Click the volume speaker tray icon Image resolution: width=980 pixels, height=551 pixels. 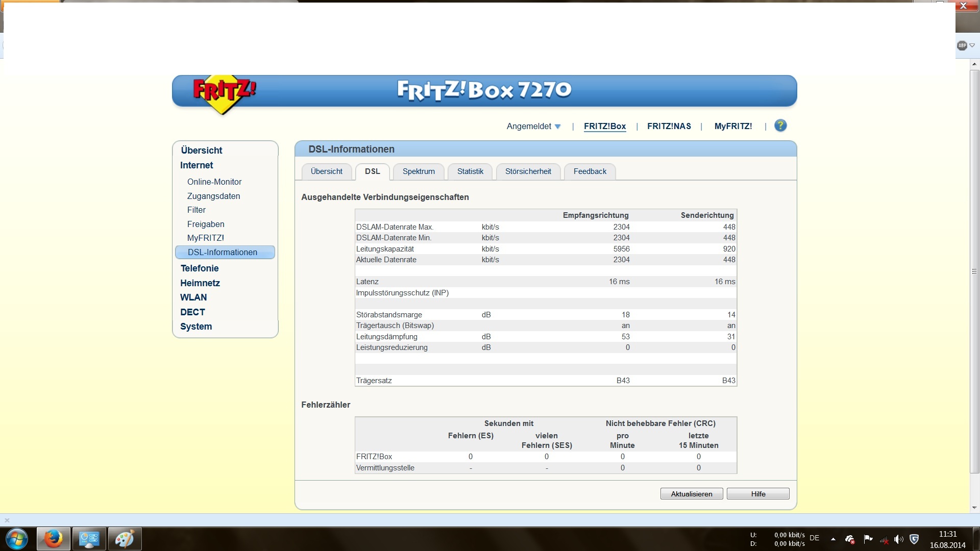click(898, 539)
